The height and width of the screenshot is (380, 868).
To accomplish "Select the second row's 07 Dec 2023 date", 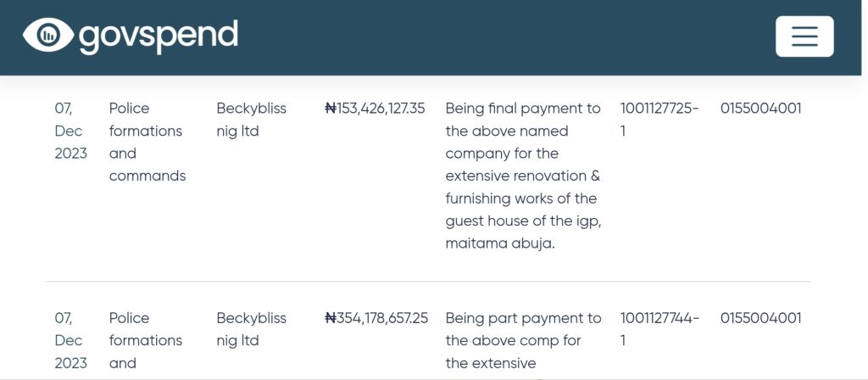I will coord(70,340).
